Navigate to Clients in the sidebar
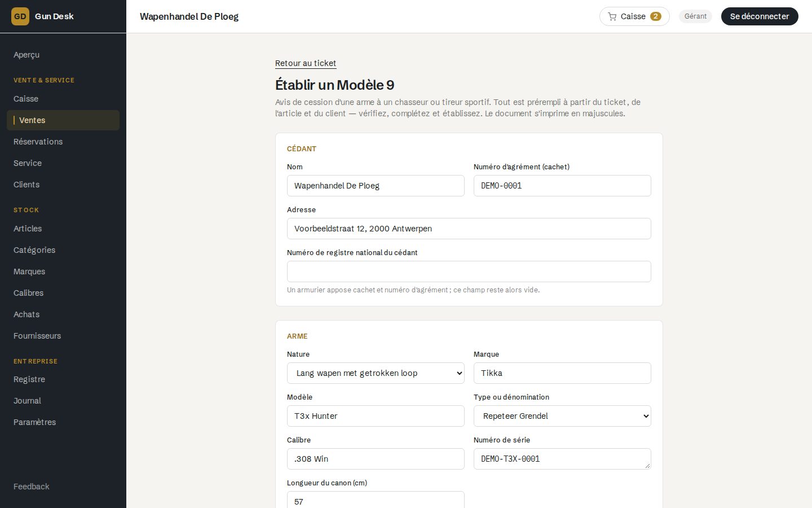 63,185
